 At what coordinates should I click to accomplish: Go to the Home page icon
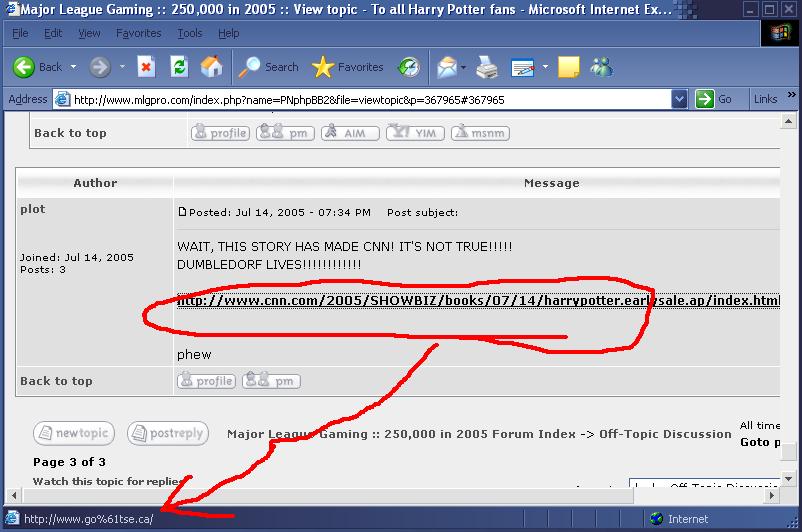pyautogui.click(x=212, y=66)
